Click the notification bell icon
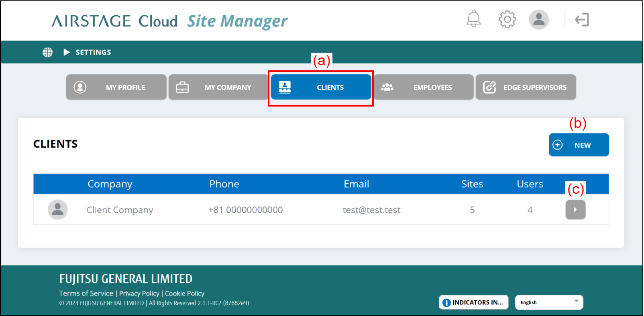 (x=473, y=19)
